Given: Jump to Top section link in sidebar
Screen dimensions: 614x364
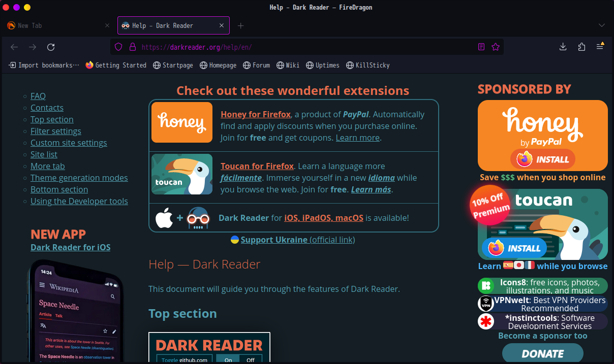Looking at the screenshot, I should [52, 119].
